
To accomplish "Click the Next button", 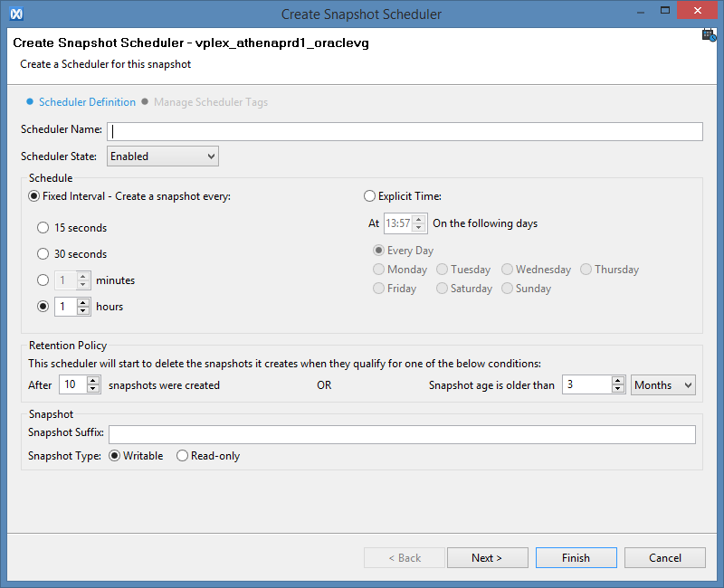I will 487,558.
